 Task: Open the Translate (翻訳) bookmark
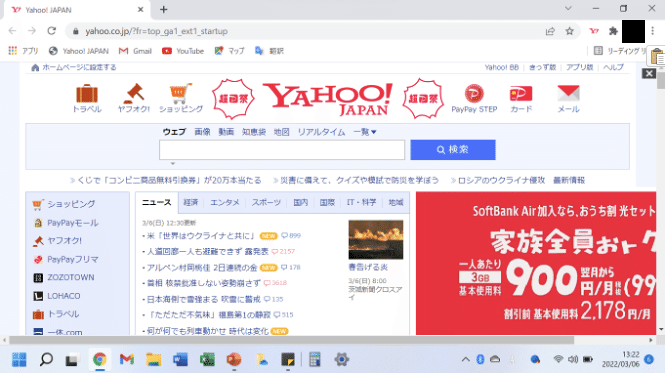(269, 51)
